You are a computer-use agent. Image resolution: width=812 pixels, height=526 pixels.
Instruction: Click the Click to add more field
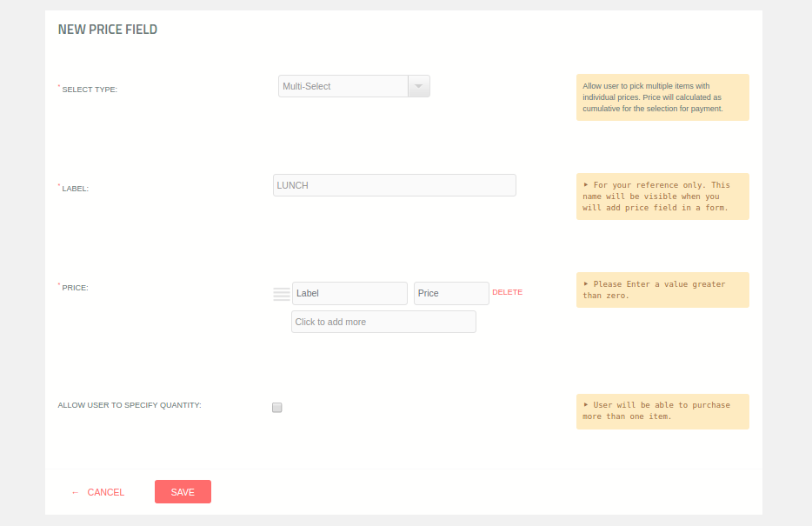(x=383, y=322)
